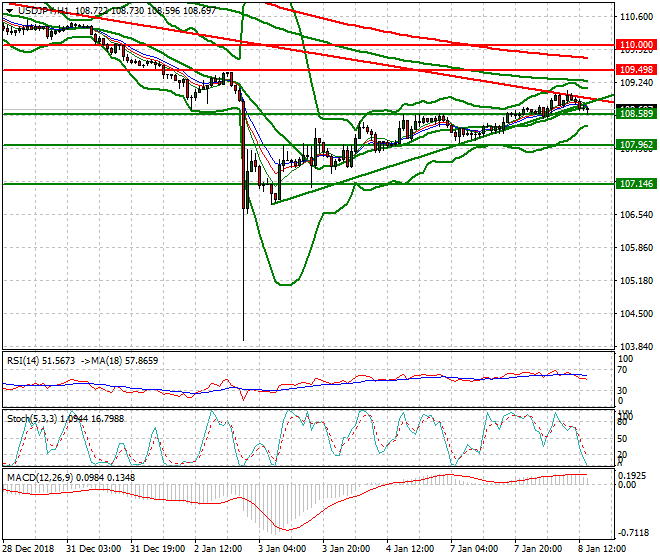Click the 7 Jan 04:00 time axis label
This screenshot has width=660, height=560.
474,549
